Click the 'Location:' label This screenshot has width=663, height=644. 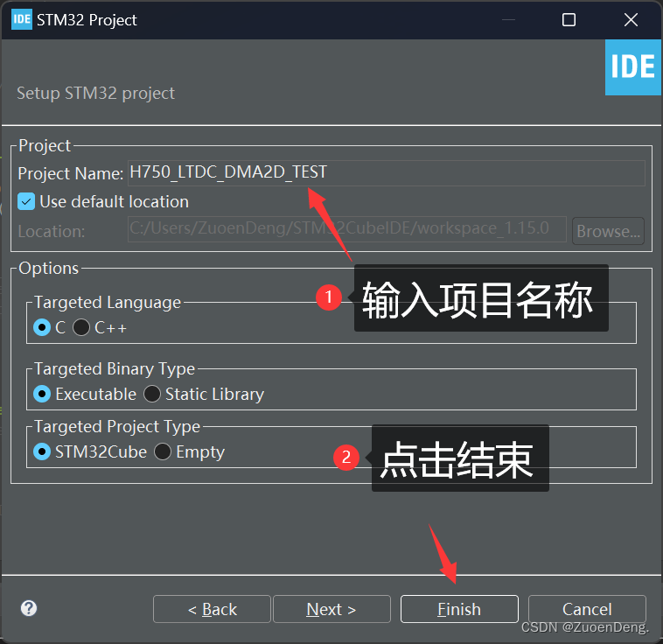click(51, 232)
